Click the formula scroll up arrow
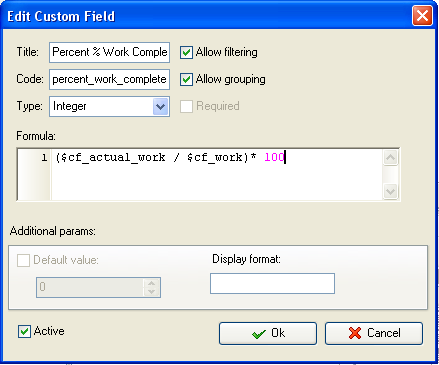The height and width of the screenshot is (365, 439). click(x=390, y=158)
